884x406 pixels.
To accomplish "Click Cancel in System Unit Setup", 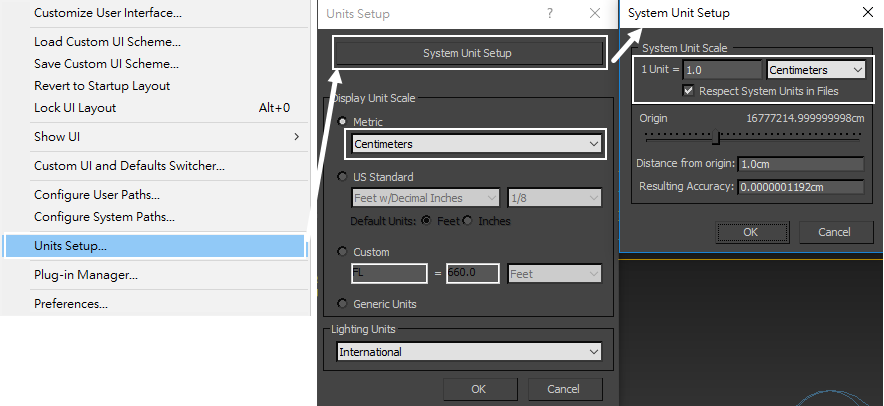I will click(x=836, y=232).
